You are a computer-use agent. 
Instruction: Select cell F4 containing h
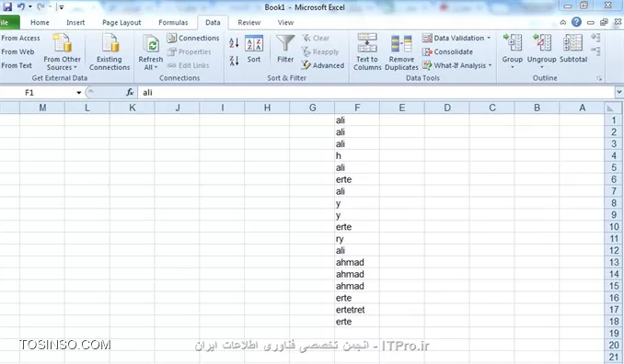coord(357,155)
